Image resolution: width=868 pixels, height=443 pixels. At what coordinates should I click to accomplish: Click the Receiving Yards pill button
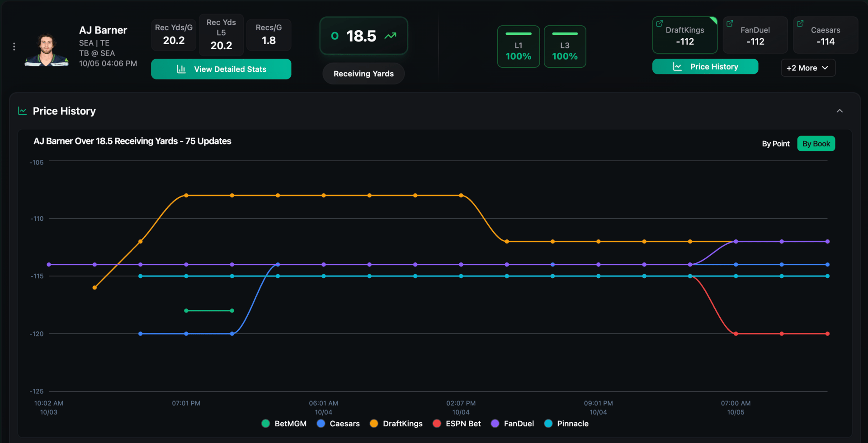(363, 74)
